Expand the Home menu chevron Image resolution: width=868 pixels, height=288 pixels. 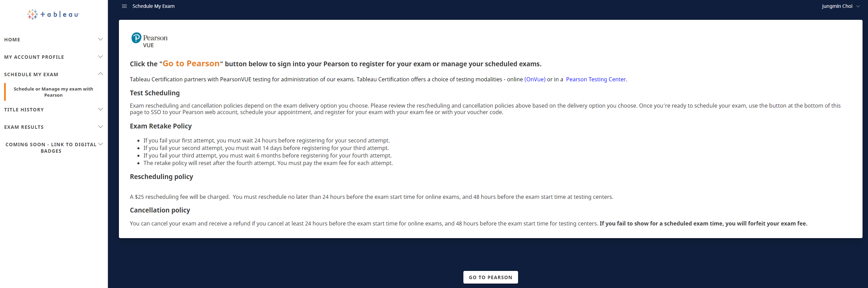tap(100, 39)
